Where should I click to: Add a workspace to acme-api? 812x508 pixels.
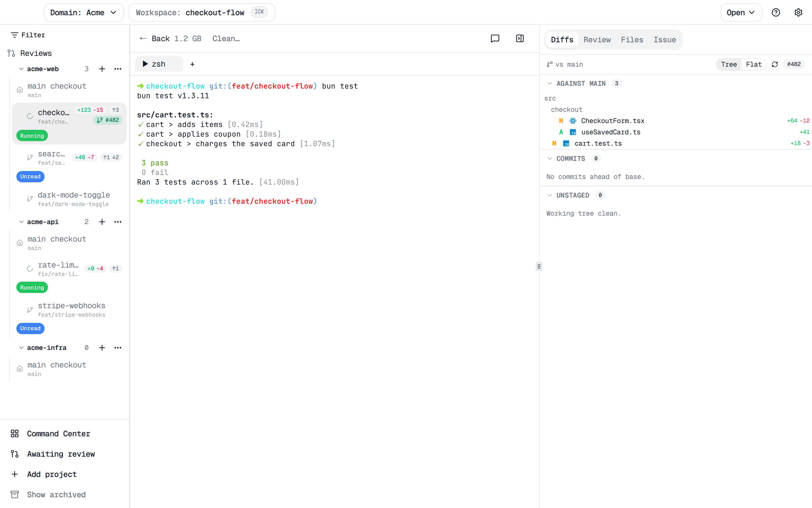(102, 222)
